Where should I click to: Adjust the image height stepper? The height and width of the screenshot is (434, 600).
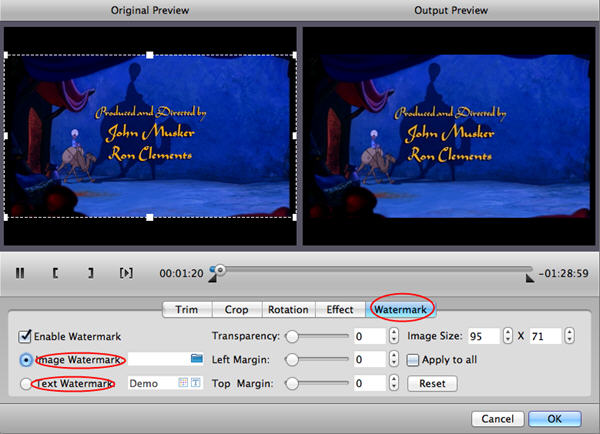tap(570, 336)
